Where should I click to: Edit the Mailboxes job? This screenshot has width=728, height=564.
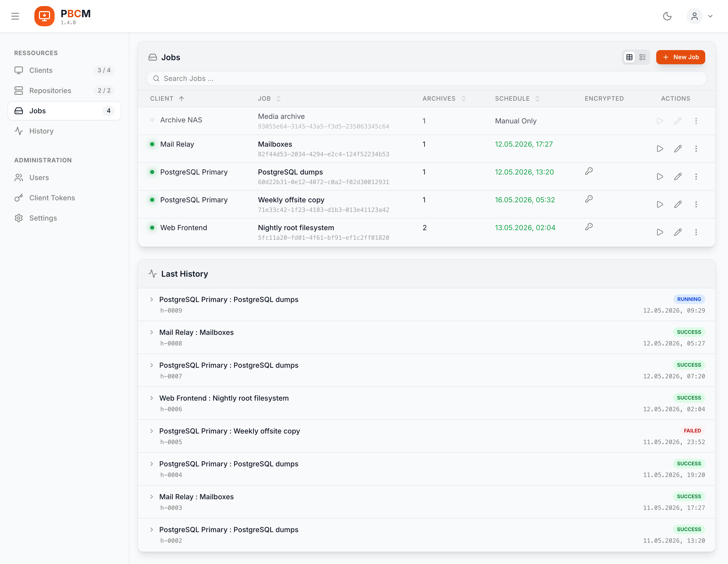click(x=678, y=149)
